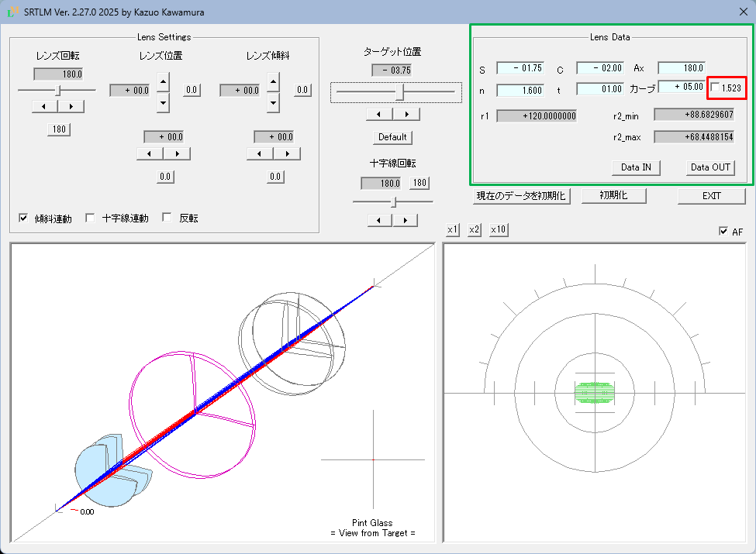Click left arrow under レンズ回転 slider
756x554 pixels.
point(45,106)
